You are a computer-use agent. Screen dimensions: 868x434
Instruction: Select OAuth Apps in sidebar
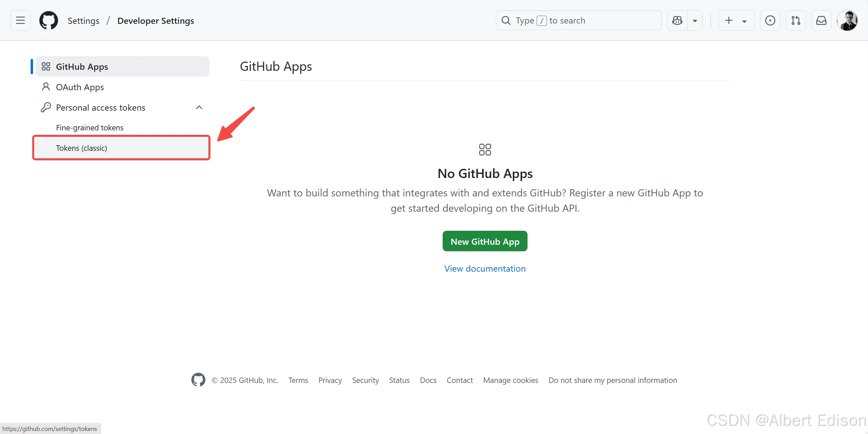(80, 87)
